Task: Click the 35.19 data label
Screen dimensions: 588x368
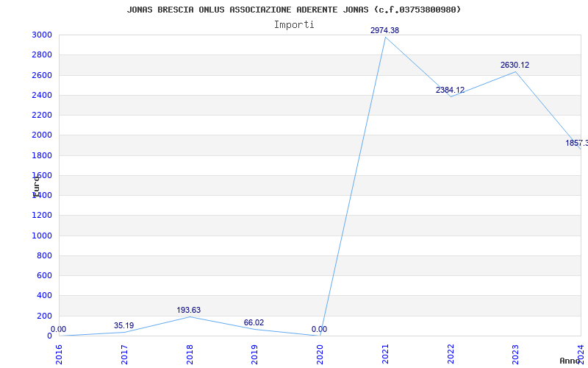Action: [x=123, y=325]
